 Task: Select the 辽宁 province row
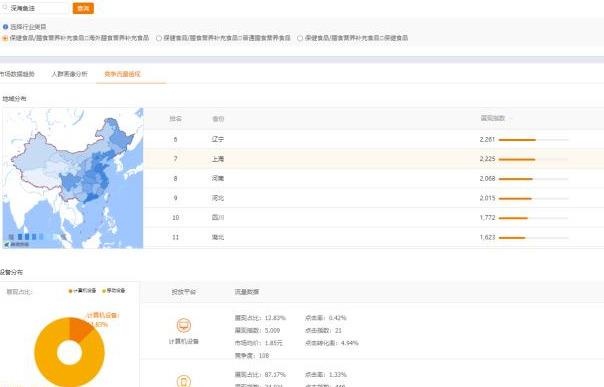pyautogui.click(x=374, y=139)
